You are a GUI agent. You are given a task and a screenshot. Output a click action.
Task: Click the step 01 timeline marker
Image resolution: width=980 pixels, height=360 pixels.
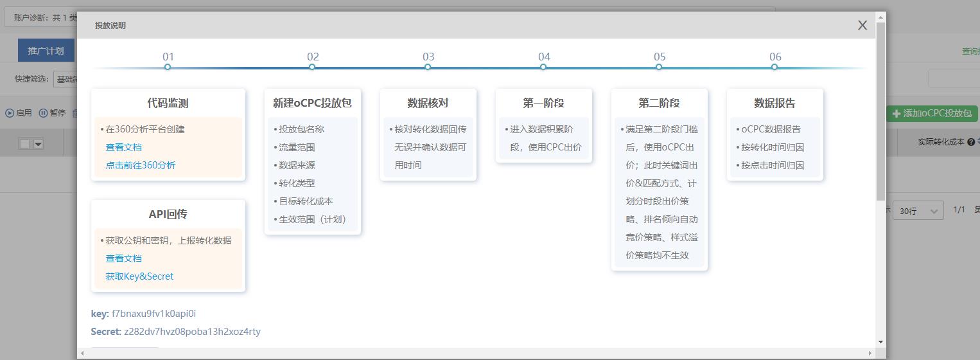click(x=168, y=66)
